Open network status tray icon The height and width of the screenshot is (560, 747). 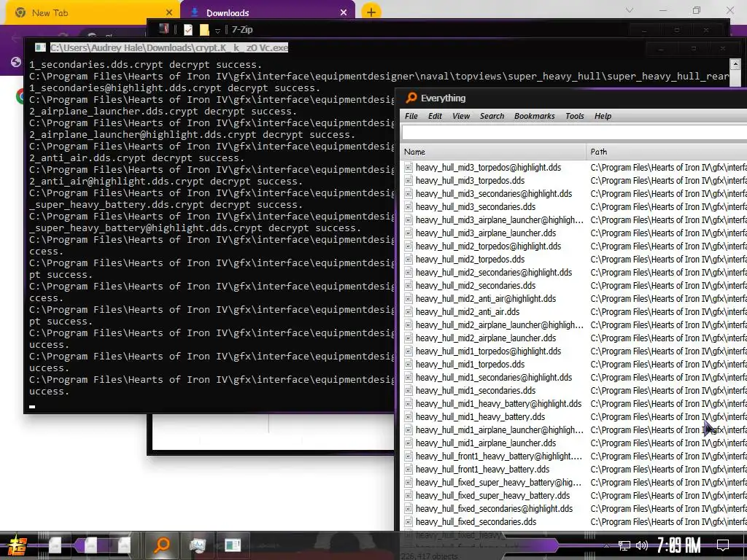[x=624, y=545]
